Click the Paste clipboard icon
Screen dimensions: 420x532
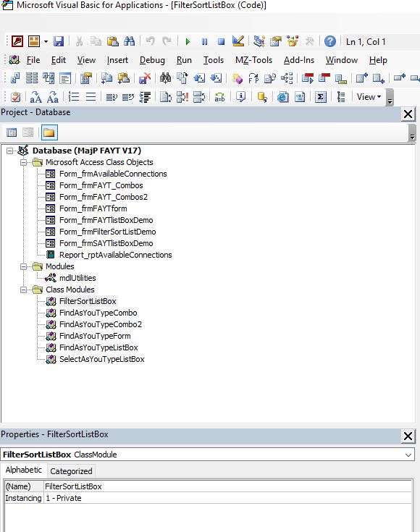(112, 41)
